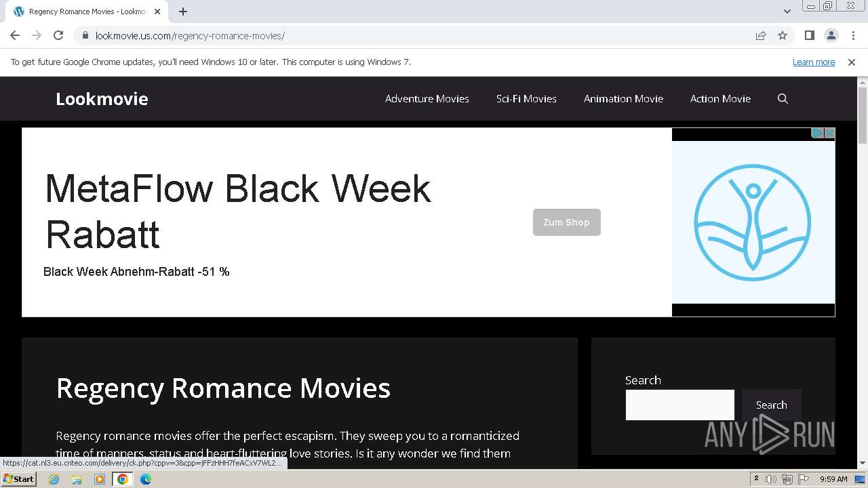The height and width of the screenshot is (488, 868).
Task: Click Regency Romance Movies heading
Action: click(223, 388)
